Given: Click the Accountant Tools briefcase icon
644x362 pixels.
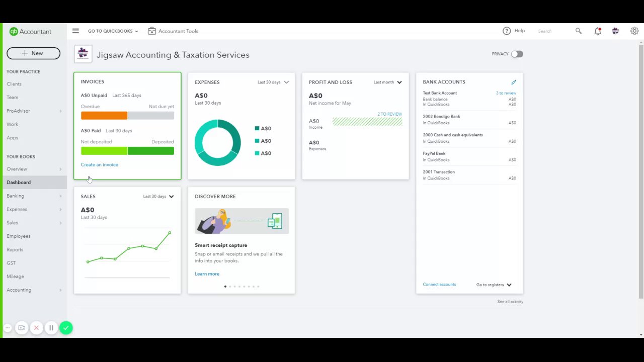Looking at the screenshot, I should pos(152,31).
